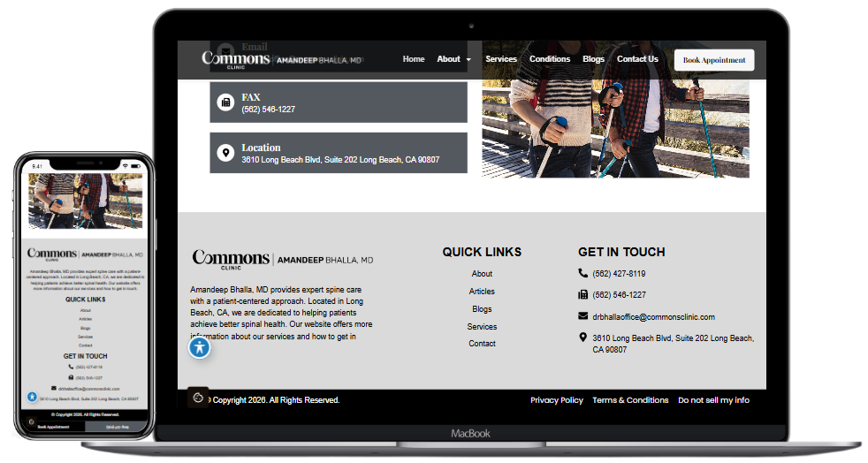Click the phone icon beside (562) 427-8119
Viewport: 868px width, 463px height.
(582, 273)
